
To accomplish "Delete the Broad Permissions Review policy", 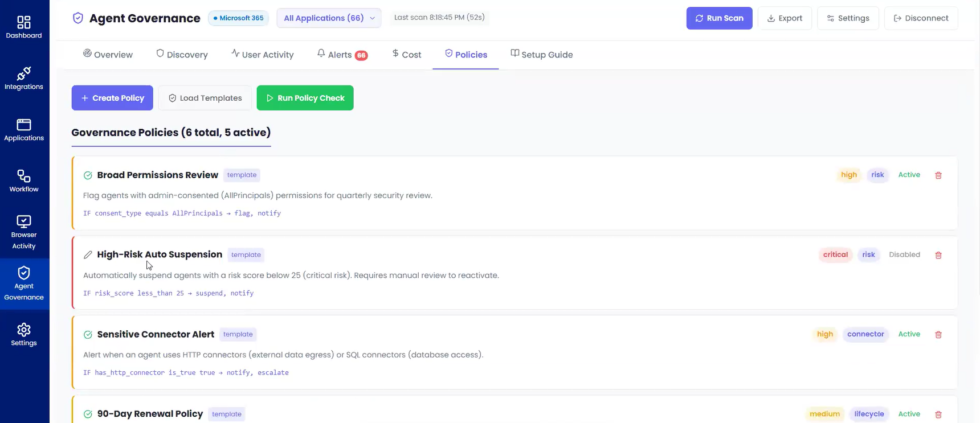I will [x=938, y=175].
